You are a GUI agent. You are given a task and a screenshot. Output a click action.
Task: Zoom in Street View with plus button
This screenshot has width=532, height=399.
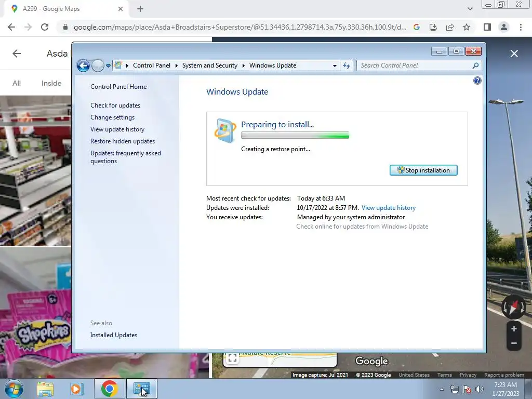pos(514,329)
